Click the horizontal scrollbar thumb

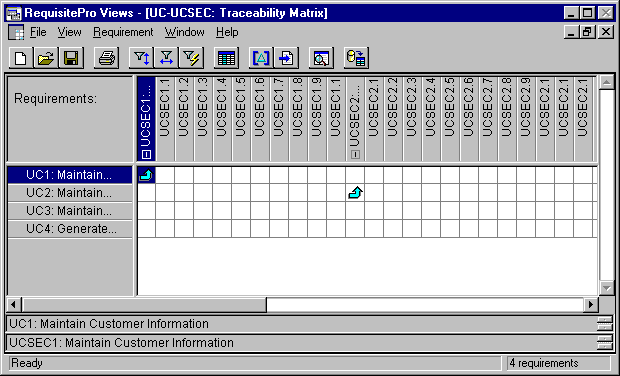144,304
